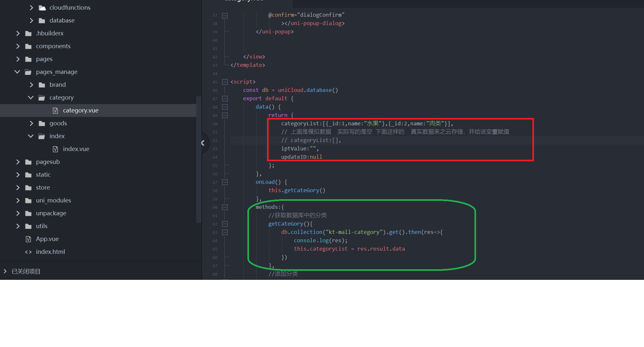Click the open category folder icon
Screen dimensions: 644x347
[x=42, y=98]
